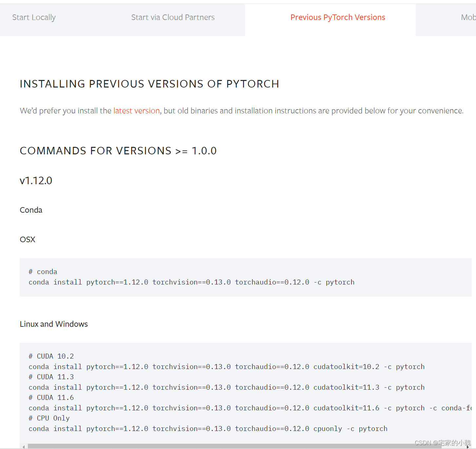476x449 pixels.
Task: Select the Previous PyTorch Versions tab
Action: tap(338, 17)
